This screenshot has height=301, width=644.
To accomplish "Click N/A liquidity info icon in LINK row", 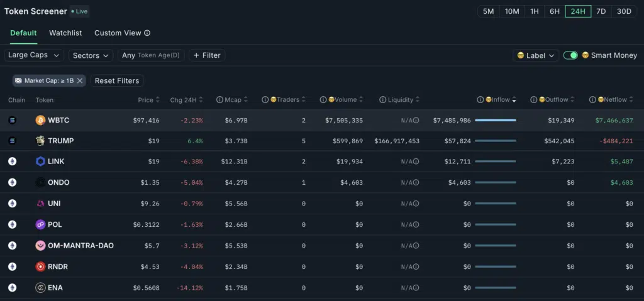I will (x=416, y=161).
